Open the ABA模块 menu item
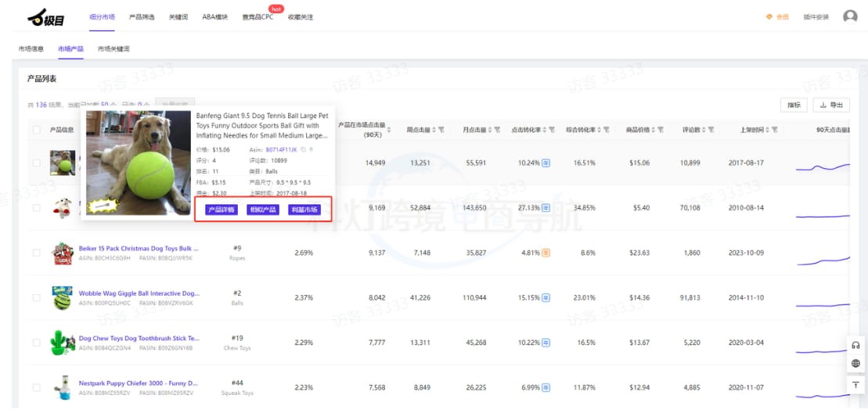 tap(214, 17)
